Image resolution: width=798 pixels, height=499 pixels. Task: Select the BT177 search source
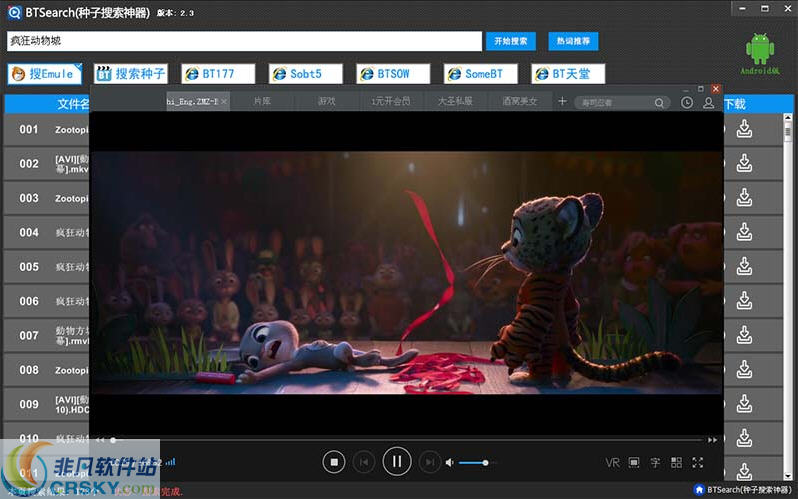click(218, 74)
